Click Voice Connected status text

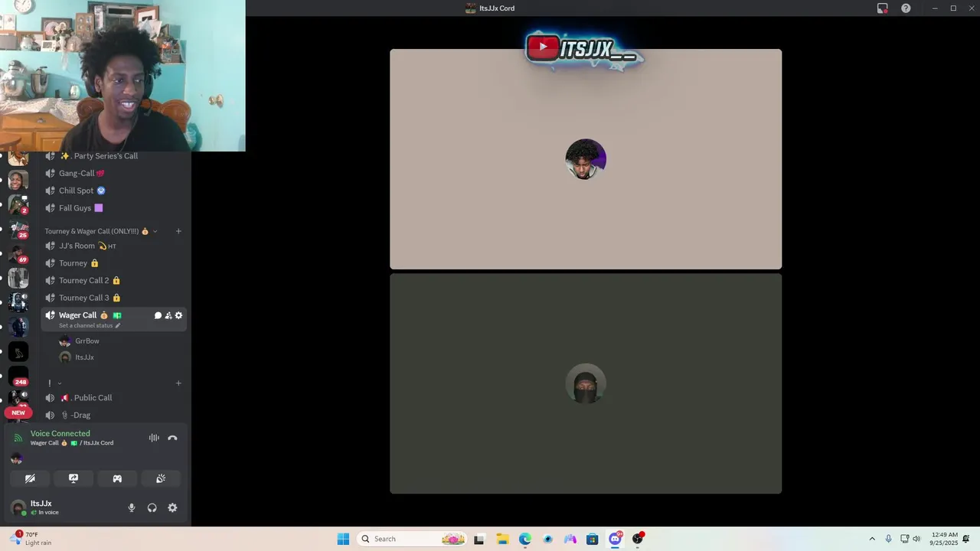[x=60, y=433]
